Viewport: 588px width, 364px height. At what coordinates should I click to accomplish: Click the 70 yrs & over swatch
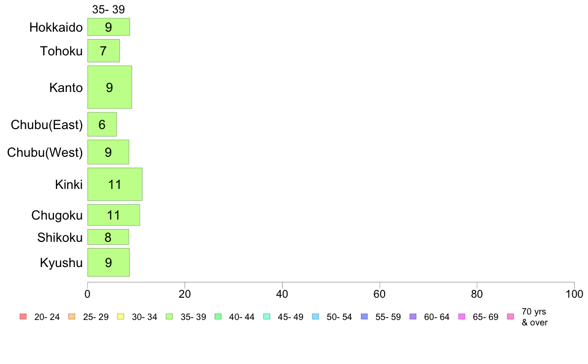click(x=510, y=317)
